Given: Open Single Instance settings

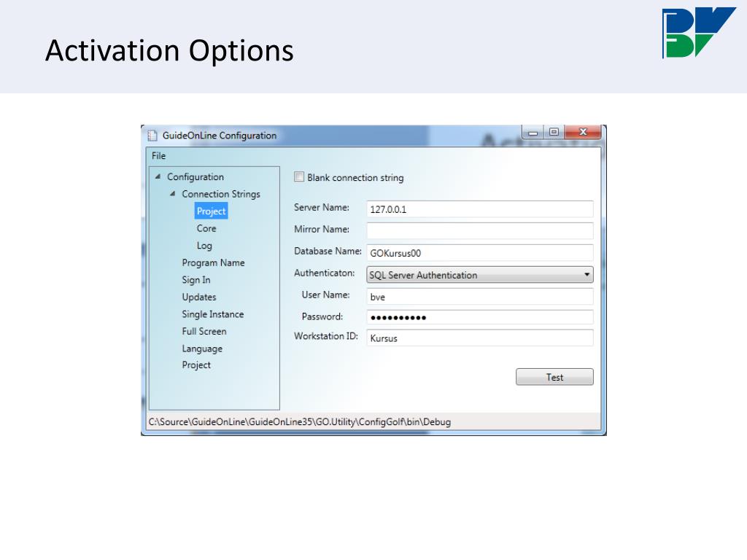Looking at the screenshot, I should click(212, 314).
